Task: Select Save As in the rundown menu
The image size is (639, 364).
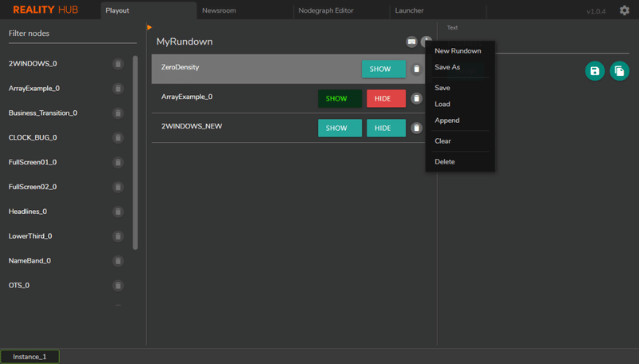Action: 460,67
